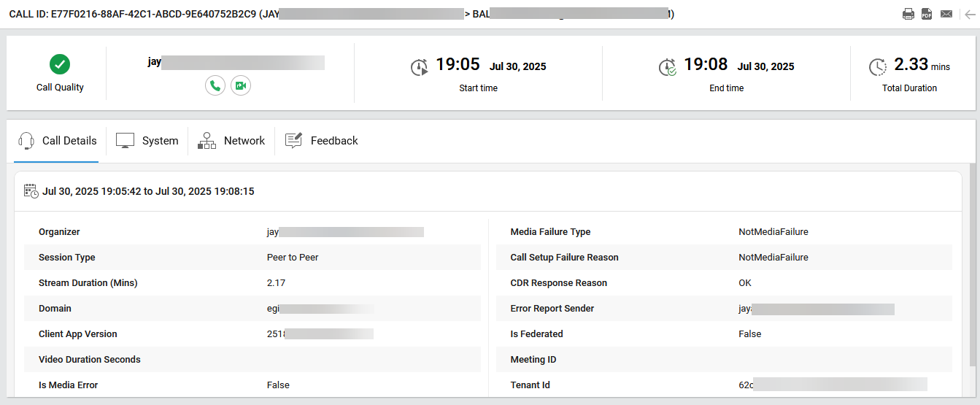Click the calendar icon beside date range
980x405 pixels.
click(x=31, y=191)
